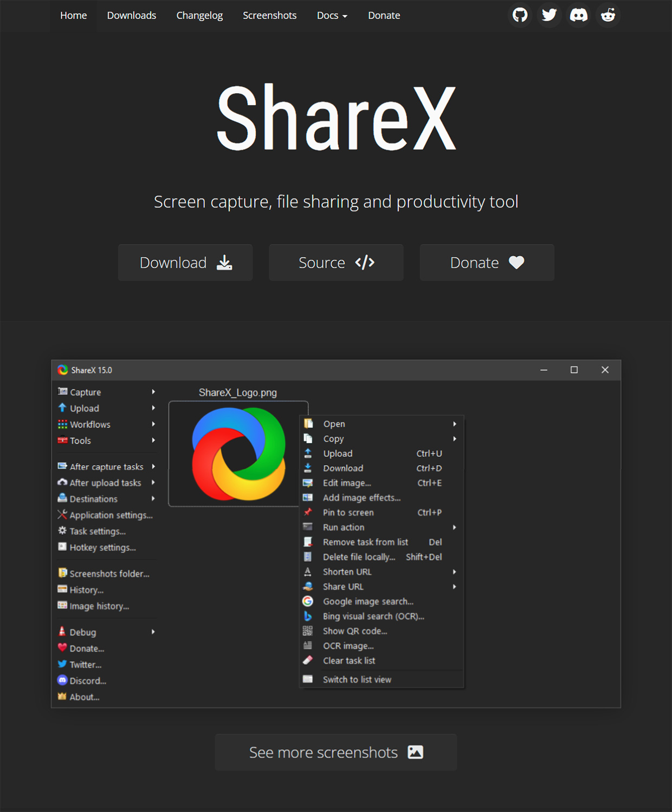Image resolution: width=672 pixels, height=812 pixels.
Task: Click Show QR code option
Action: [x=354, y=631]
